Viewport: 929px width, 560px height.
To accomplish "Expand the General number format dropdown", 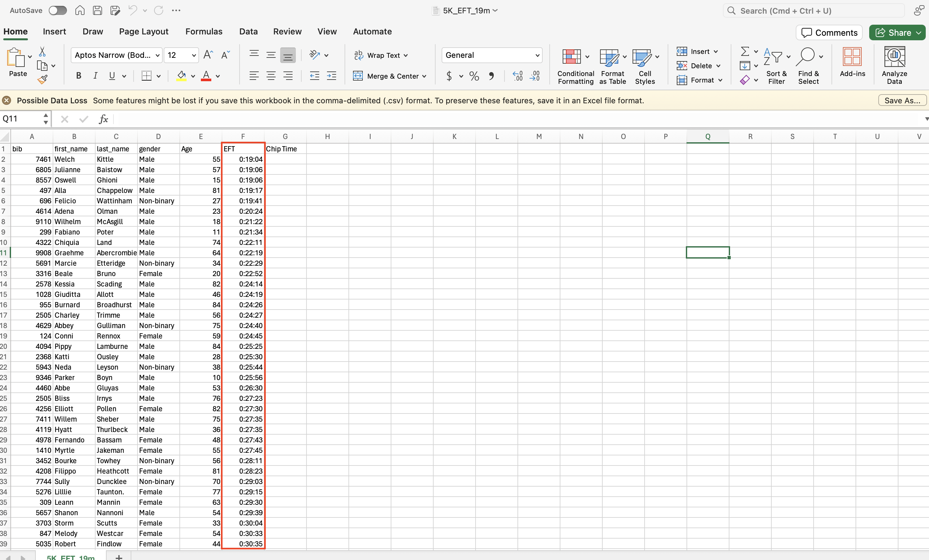I will 537,56.
